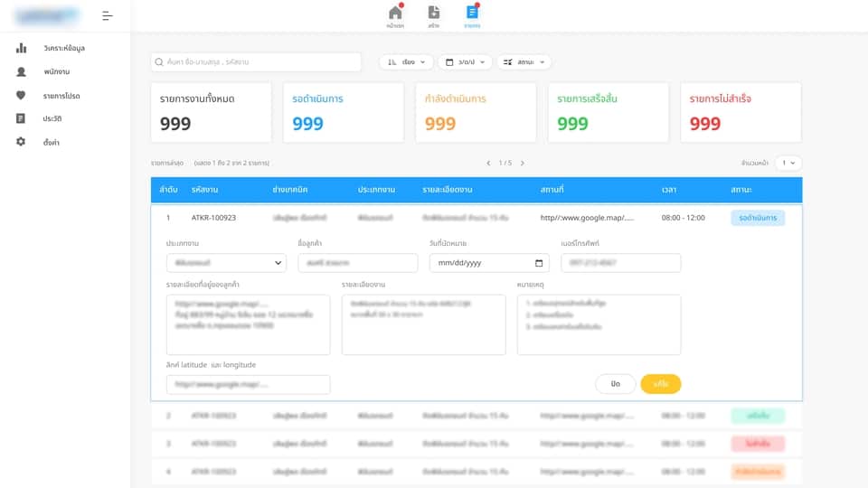The image size is (868, 488).
Task: Click the เบอร์โทรศัพท์ input field
Action: pyautogui.click(x=620, y=263)
